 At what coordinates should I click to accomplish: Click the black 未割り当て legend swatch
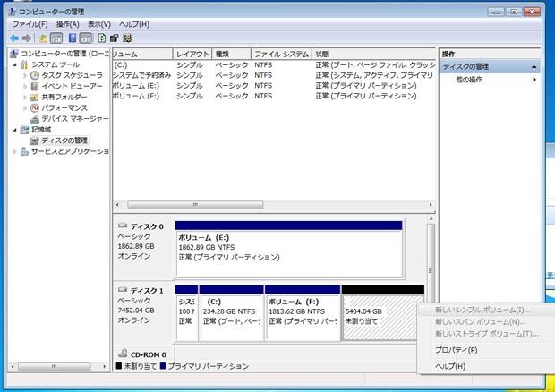click(119, 366)
